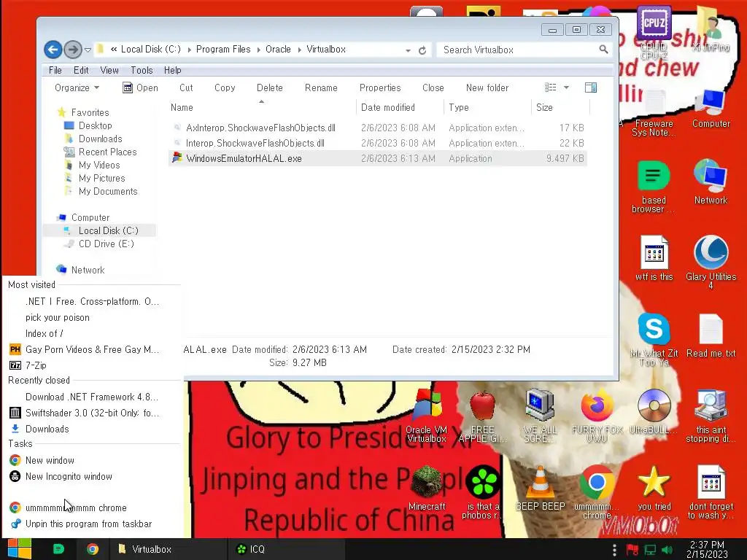Open the Tools menu
Viewport: 747px width, 560px height.
click(142, 70)
